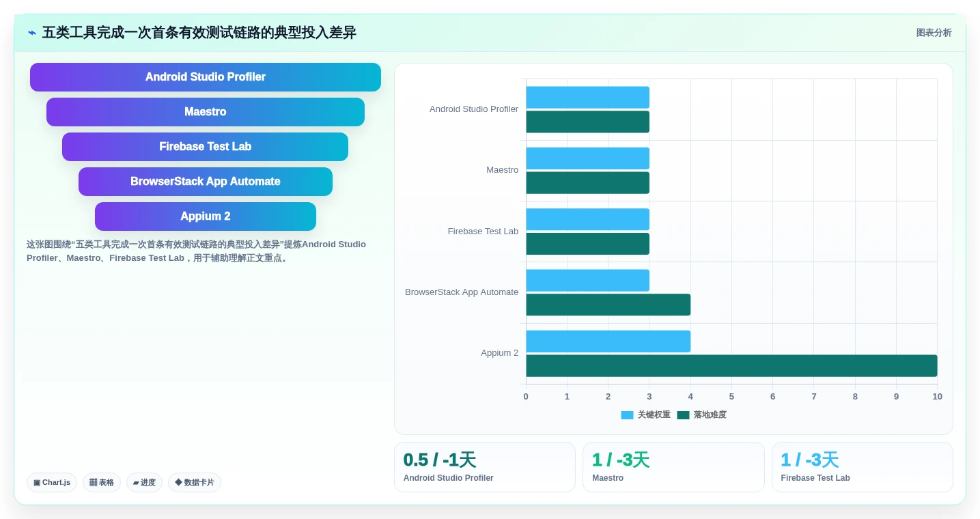Select the BrowserStack App Automate funnel stage

click(206, 182)
